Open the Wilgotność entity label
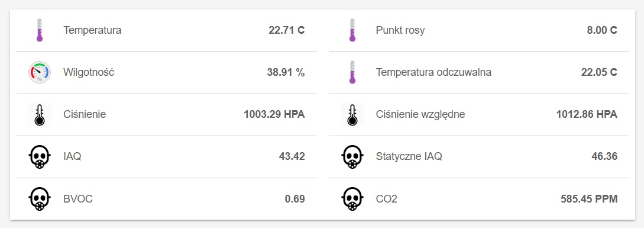Viewport: 644px width, 228px height. click(x=89, y=72)
